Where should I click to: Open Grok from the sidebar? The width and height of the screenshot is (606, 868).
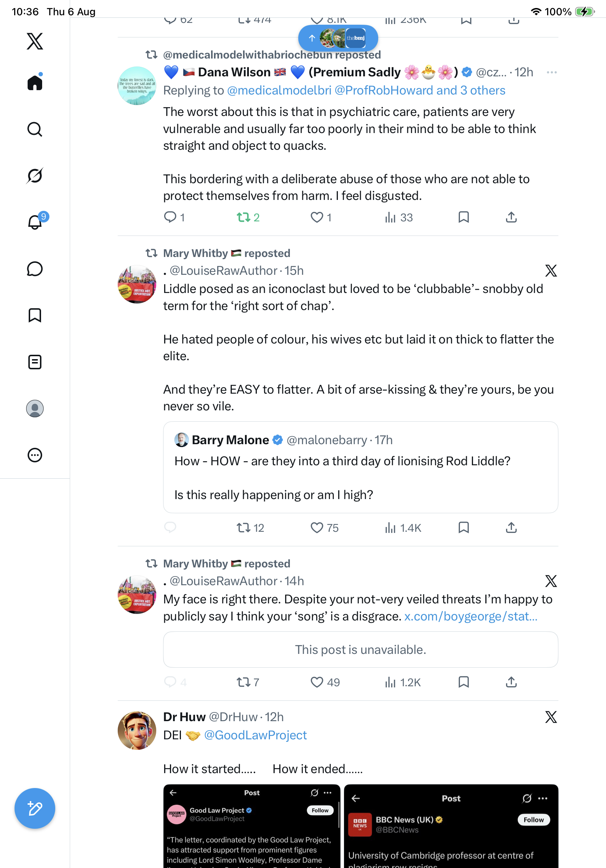coord(35,176)
